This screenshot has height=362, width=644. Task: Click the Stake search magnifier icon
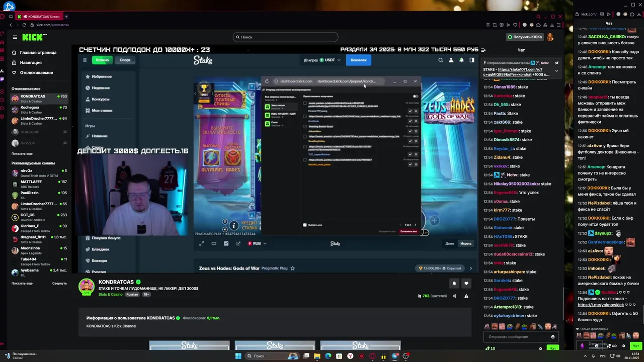click(440, 60)
